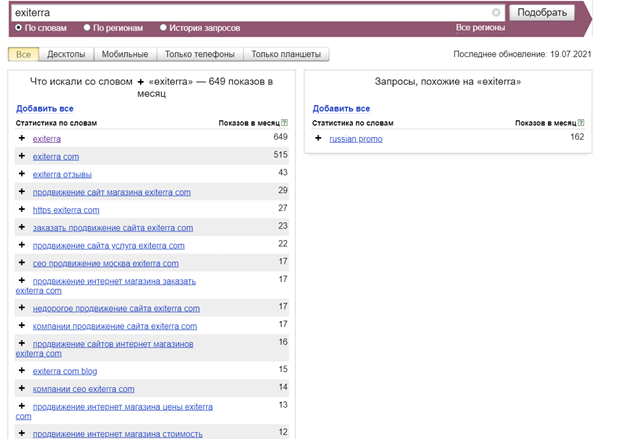
Task: Open the 'exiterra com blog' link
Action: (65, 371)
